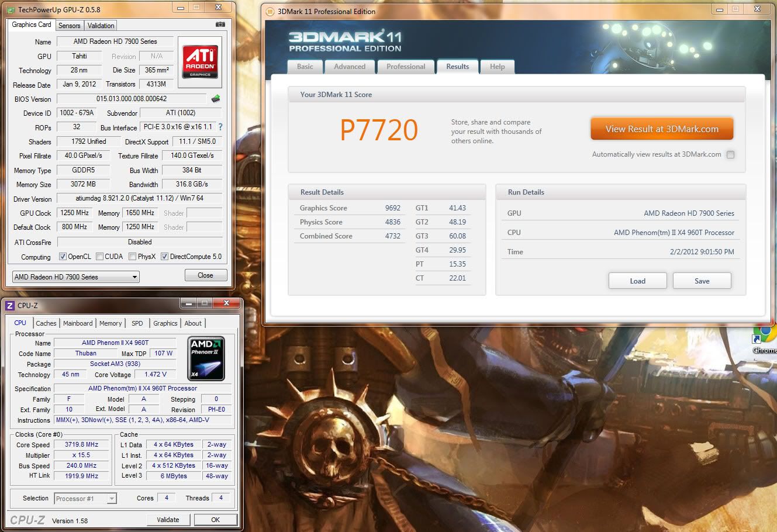Click the Bandwidth 316.8 GB/s value

point(192,184)
